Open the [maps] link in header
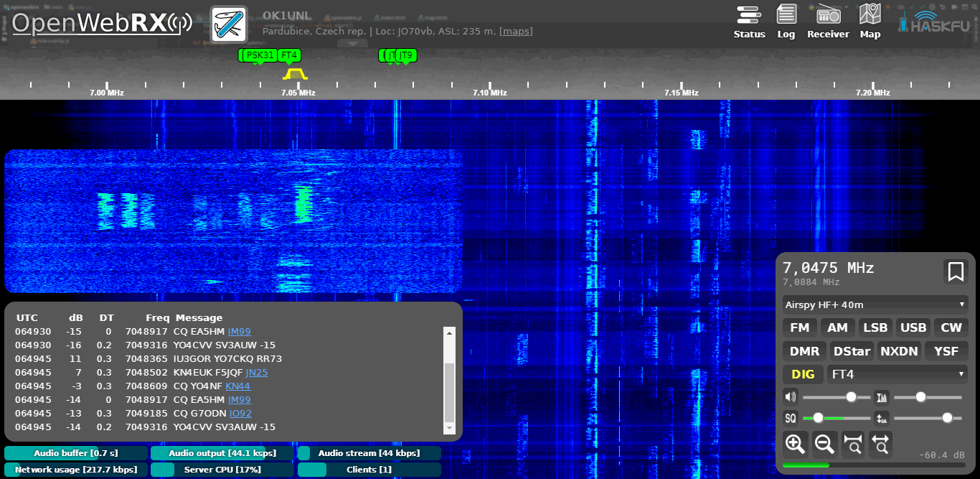Viewport: 980px width, 479px height. click(516, 32)
